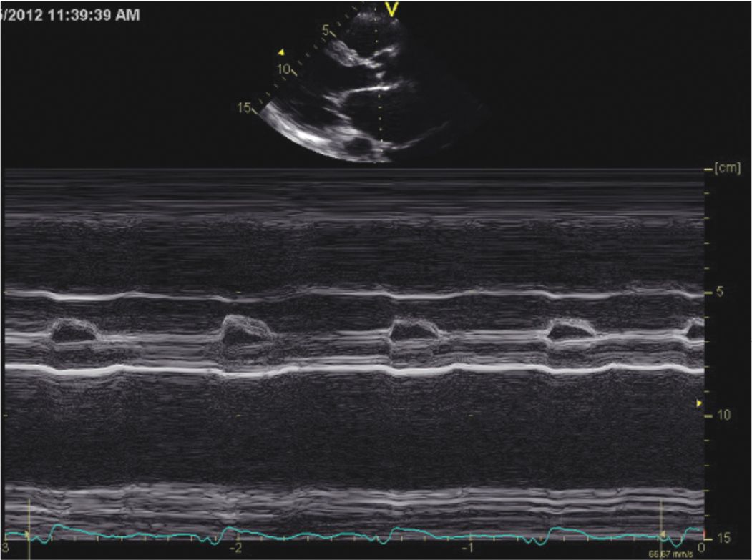The height and width of the screenshot is (560, 752).
Task: Click the yellow triangle on the right depth scale
Action: pos(700,404)
